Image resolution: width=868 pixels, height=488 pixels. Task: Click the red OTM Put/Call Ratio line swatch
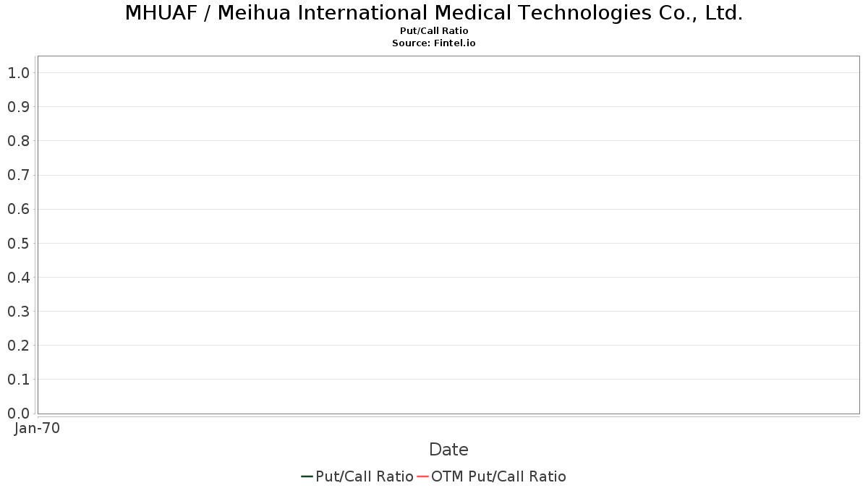pos(423,476)
